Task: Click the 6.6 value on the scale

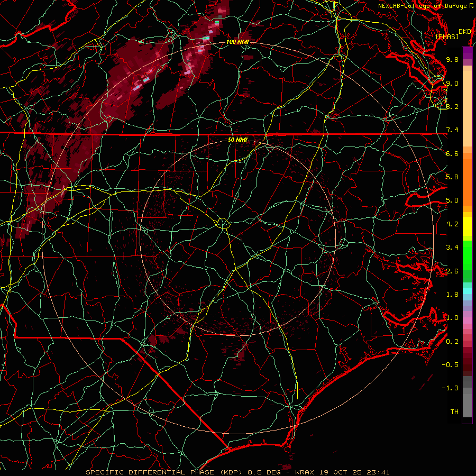Action: tap(452, 153)
